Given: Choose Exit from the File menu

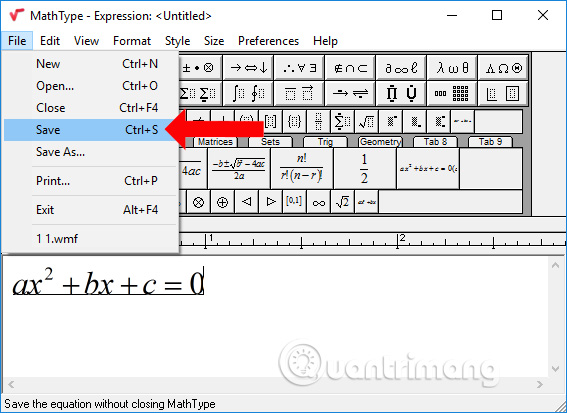Looking at the screenshot, I should [x=90, y=210].
